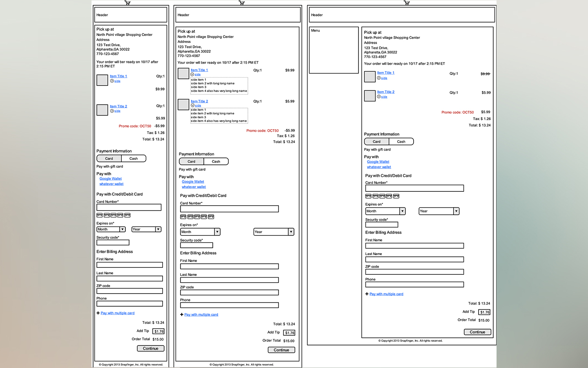Click the cart icon above the middle wireframe

pos(242,2)
